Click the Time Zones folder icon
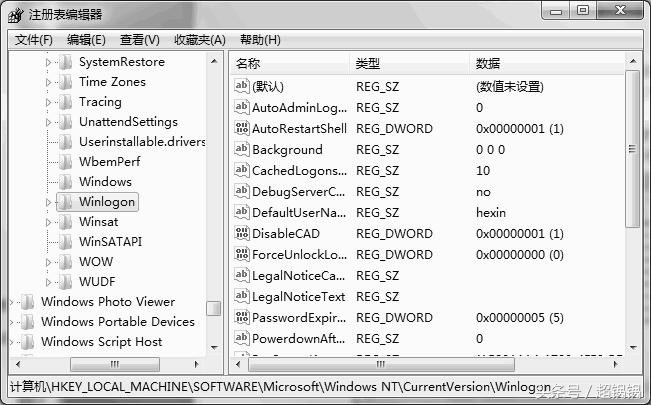The image size is (651, 405). [66, 82]
